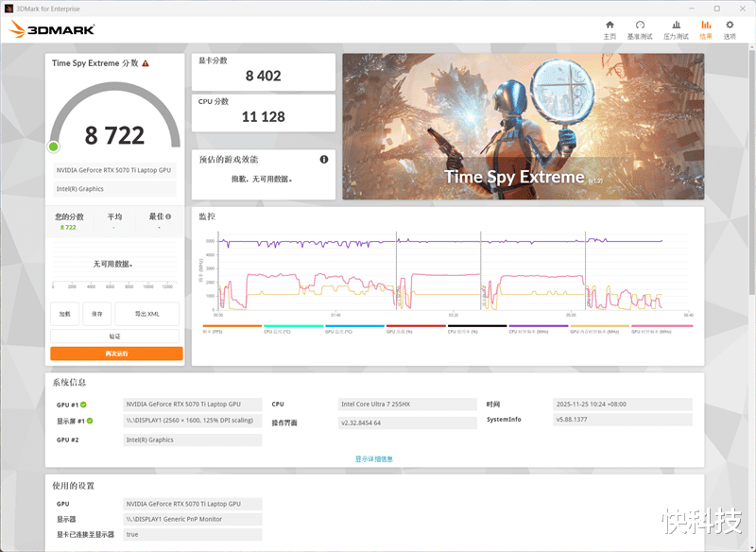Click the 监控 heading
Screen dimensions: 756x552
point(207,216)
